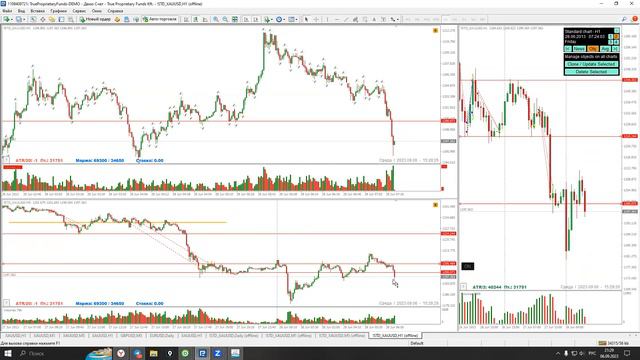The image size is (640, 360).
Task: Select the horizontal line tool
Action: (x=337, y=19)
